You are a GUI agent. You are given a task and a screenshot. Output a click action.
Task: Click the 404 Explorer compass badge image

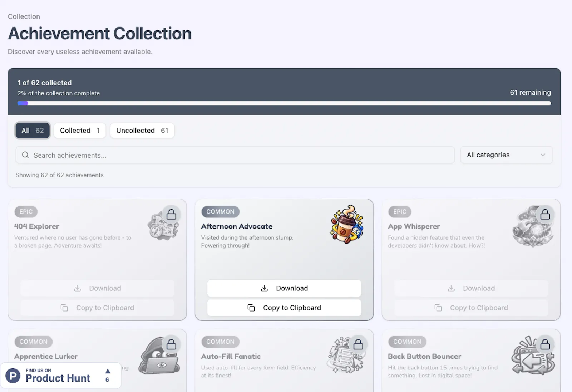tap(163, 226)
